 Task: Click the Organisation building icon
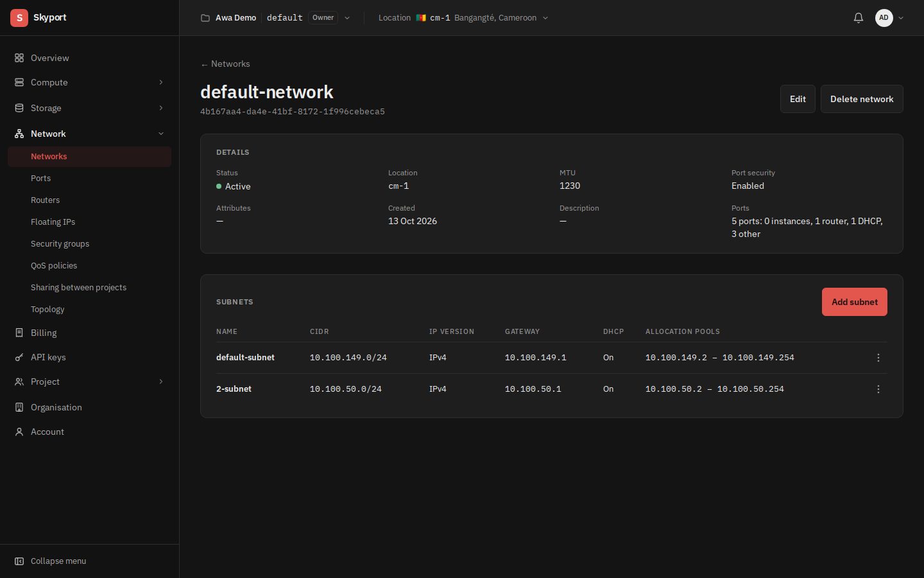point(19,407)
